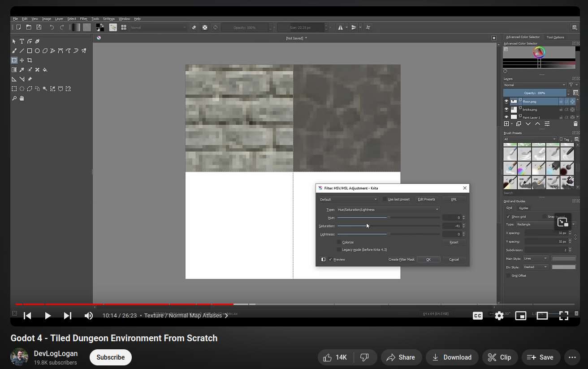Select the Zoom magnifier tool

(14, 98)
